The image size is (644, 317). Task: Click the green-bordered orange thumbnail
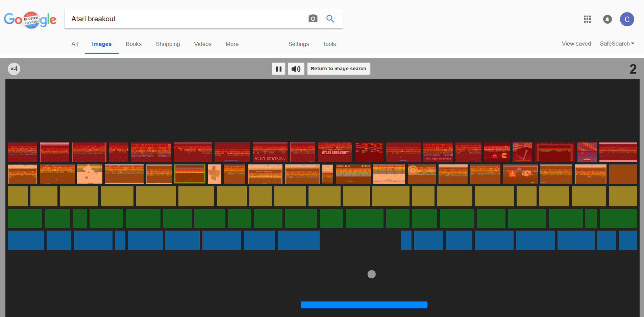click(190, 174)
